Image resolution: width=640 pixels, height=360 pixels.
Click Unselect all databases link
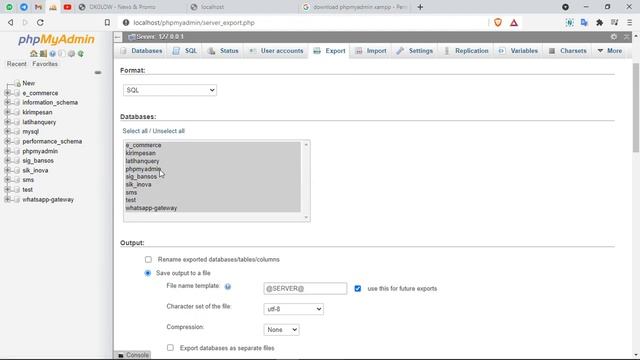pyautogui.click(x=169, y=131)
